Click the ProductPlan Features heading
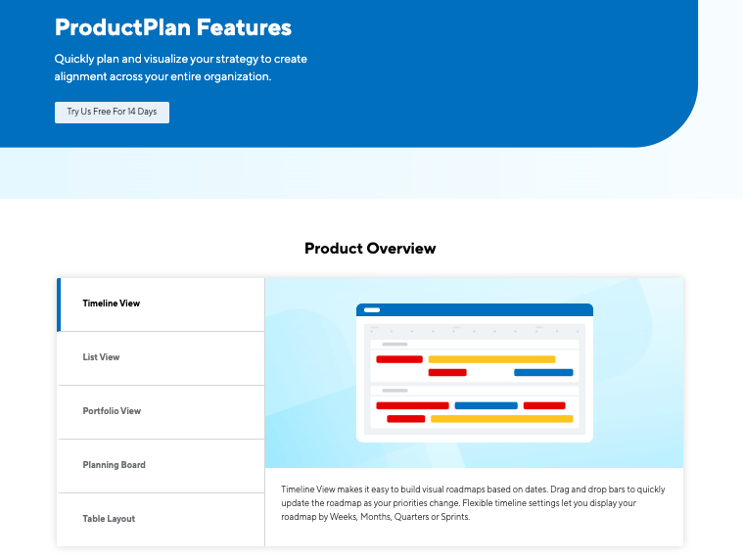Viewport: 743px width, 560px height. coord(173,27)
